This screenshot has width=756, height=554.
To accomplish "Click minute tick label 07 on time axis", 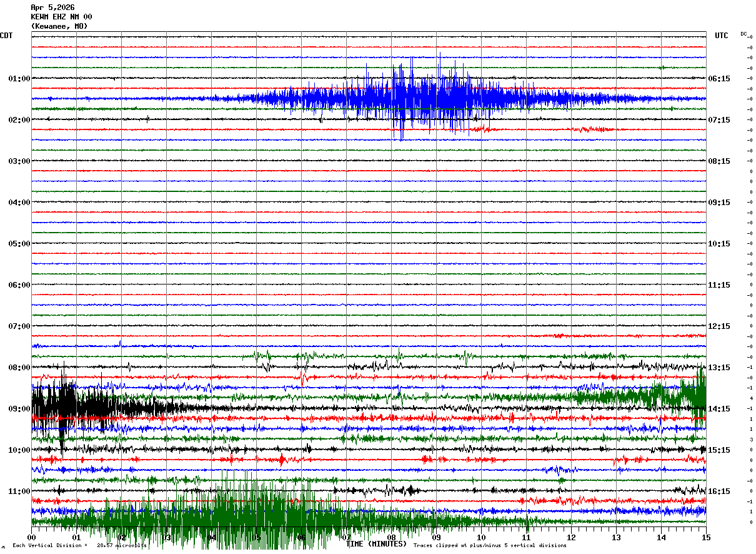I will point(347,537).
